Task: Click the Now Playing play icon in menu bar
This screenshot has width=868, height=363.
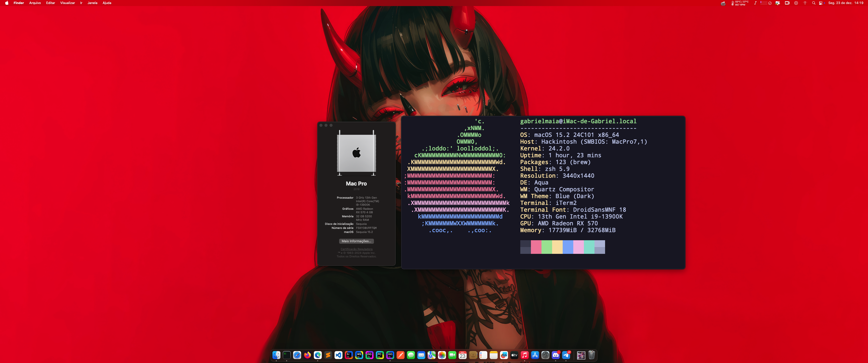Action: click(x=796, y=3)
